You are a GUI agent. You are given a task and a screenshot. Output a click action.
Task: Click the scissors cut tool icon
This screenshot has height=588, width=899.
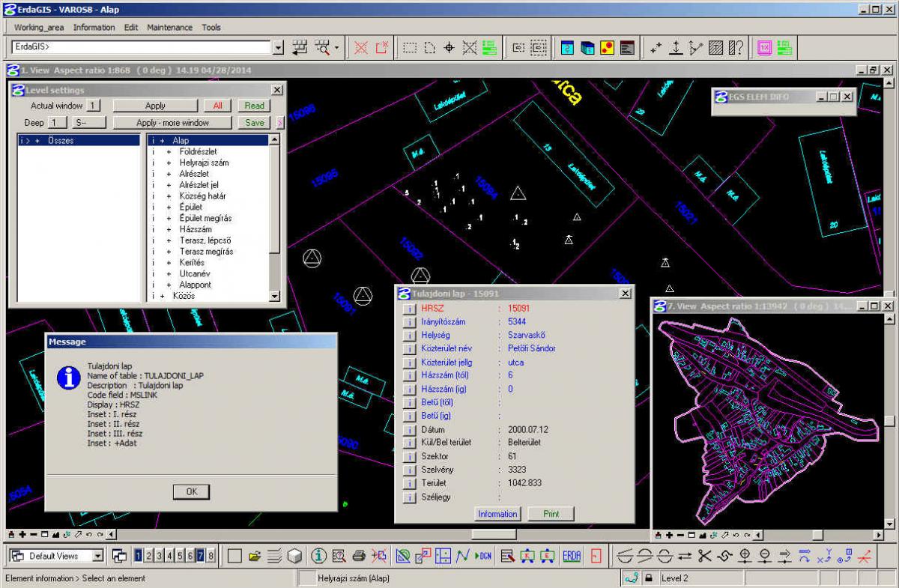coord(704,556)
